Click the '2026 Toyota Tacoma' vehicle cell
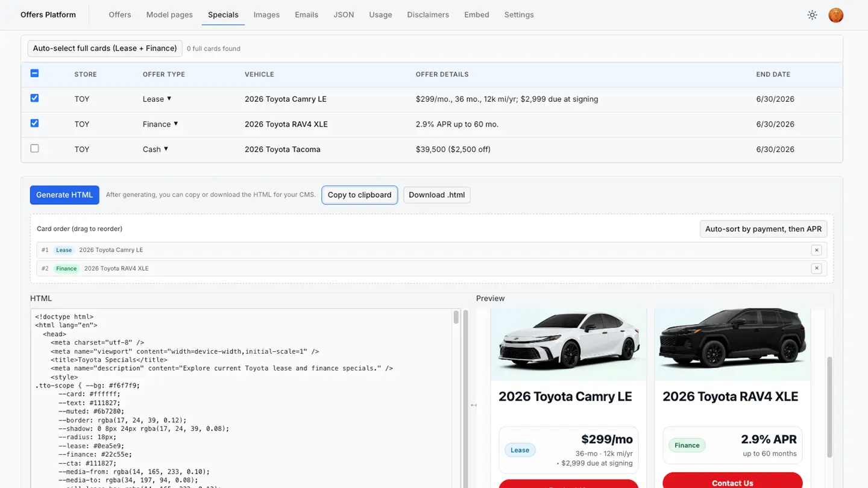The image size is (868, 488). point(283,149)
